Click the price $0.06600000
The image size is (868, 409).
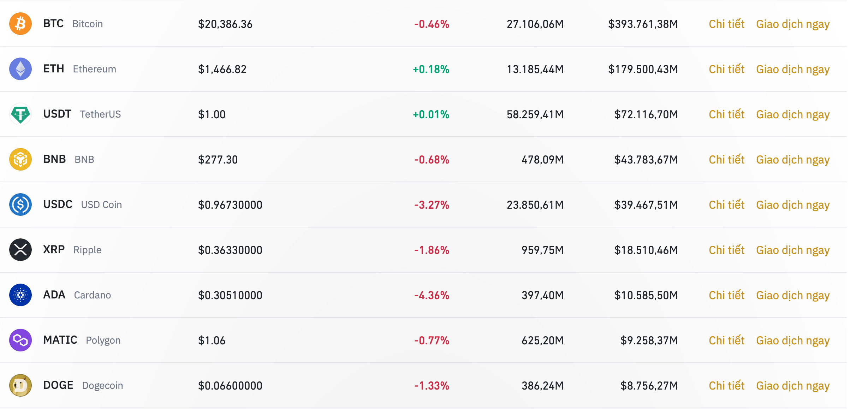coord(230,386)
